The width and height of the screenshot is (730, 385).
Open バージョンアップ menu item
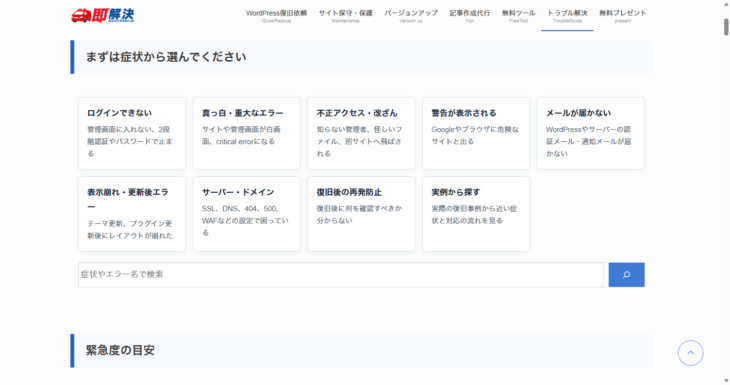[411, 16]
